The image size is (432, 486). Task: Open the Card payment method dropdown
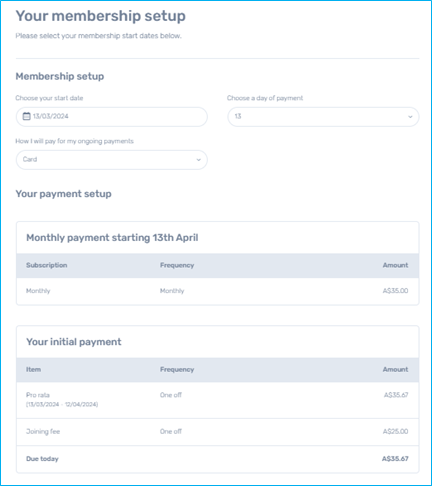pos(112,160)
